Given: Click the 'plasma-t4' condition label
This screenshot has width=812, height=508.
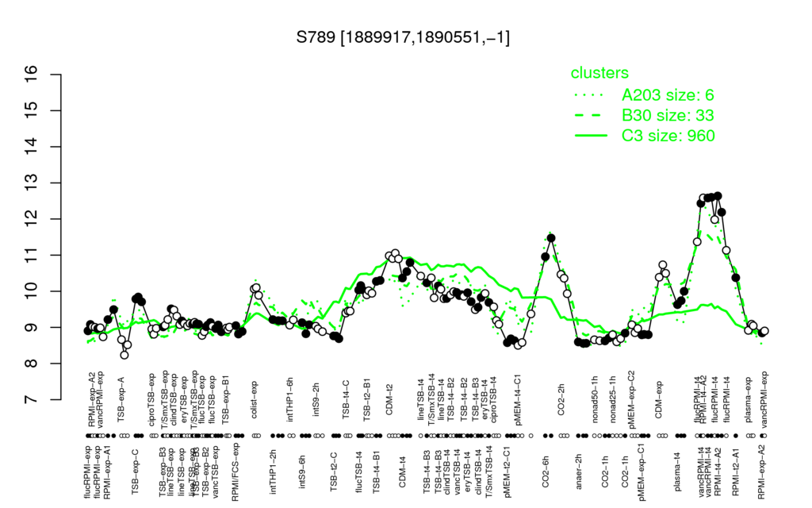Looking at the screenshot, I should click(x=677, y=471).
